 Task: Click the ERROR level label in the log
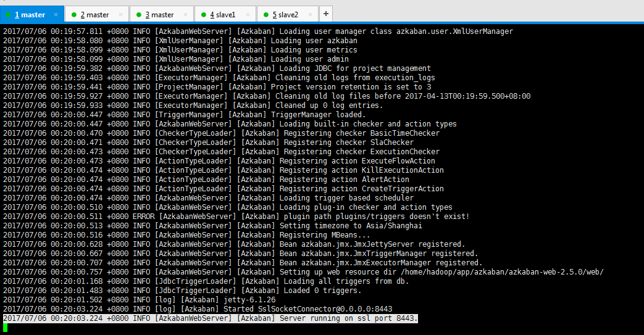click(143, 216)
